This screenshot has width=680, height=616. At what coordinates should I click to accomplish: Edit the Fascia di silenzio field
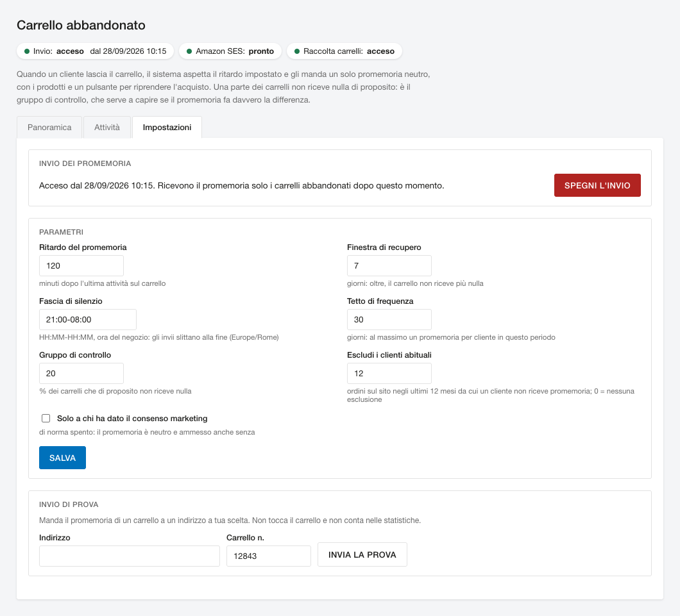tap(88, 319)
